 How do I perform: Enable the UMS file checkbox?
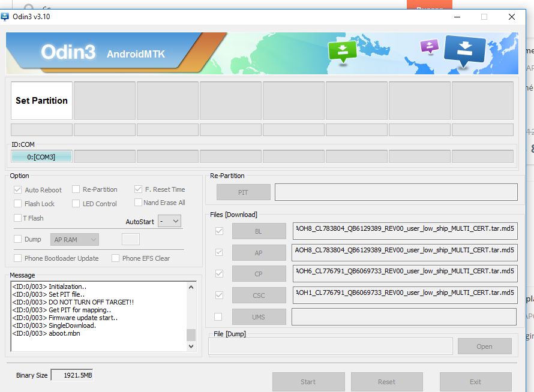(x=218, y=316)
